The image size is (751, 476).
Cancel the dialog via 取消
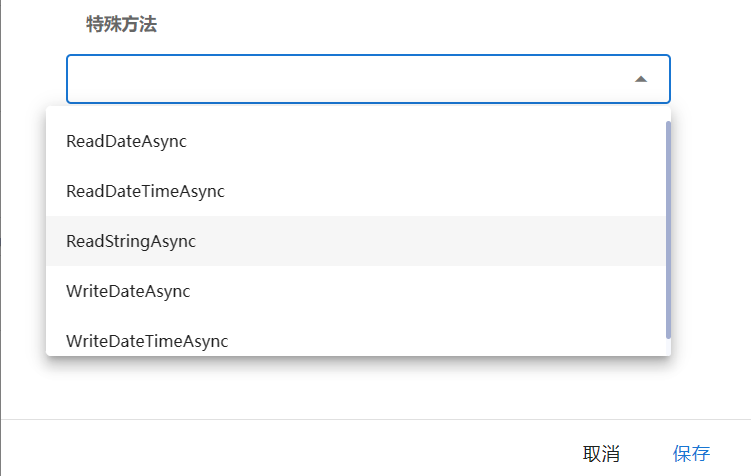click(x=601, y=453)
